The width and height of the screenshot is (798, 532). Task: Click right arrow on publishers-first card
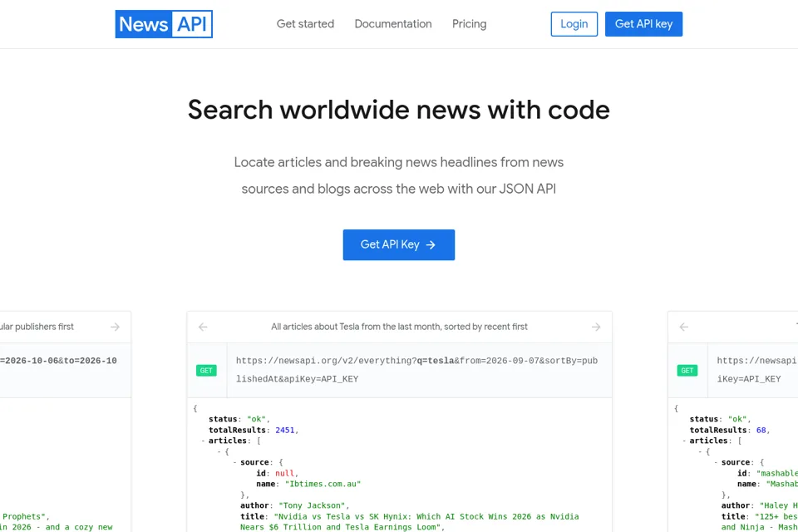tap(115, 327)
